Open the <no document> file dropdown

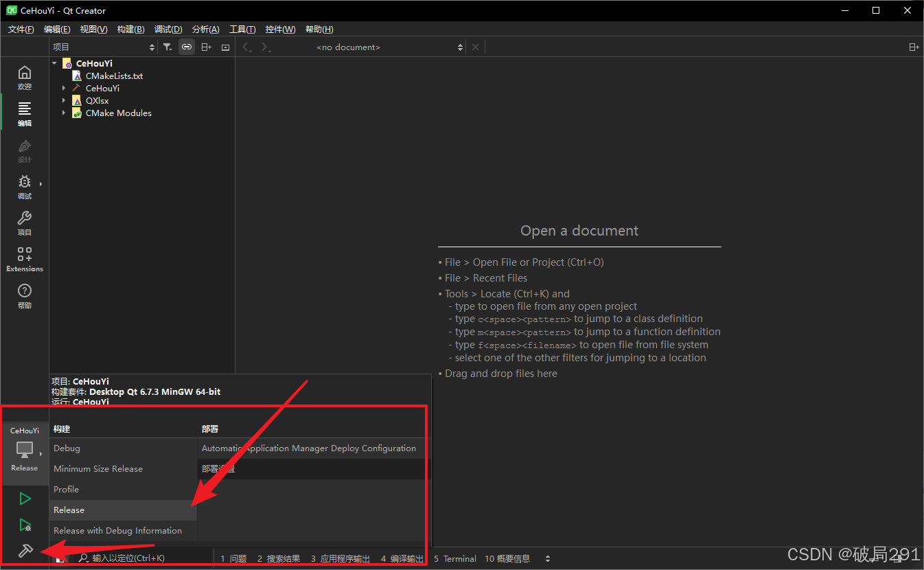(389, 47)
